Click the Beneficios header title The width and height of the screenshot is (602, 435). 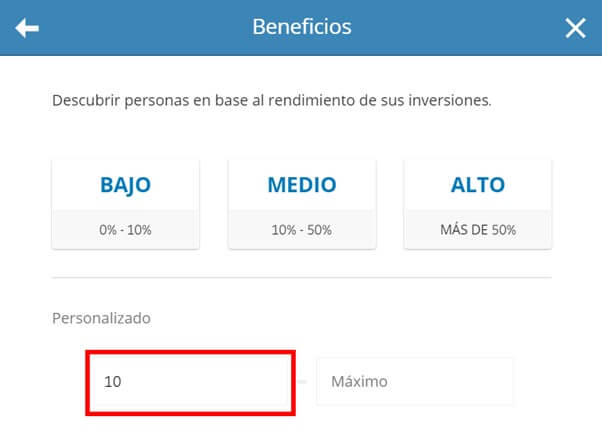(301, 27)
